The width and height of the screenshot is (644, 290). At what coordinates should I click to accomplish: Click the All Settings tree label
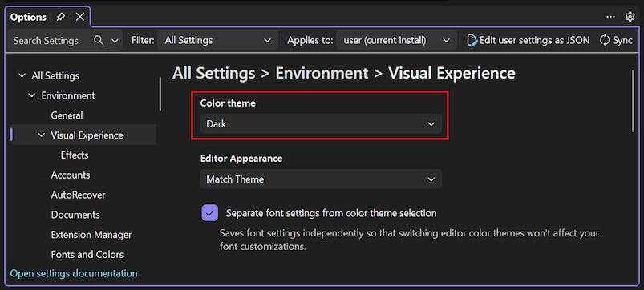(x=55, y=76)
